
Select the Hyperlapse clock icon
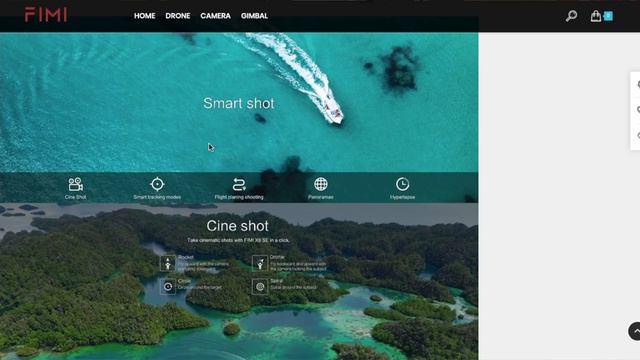pyautogui.click(x=402, y=184)
